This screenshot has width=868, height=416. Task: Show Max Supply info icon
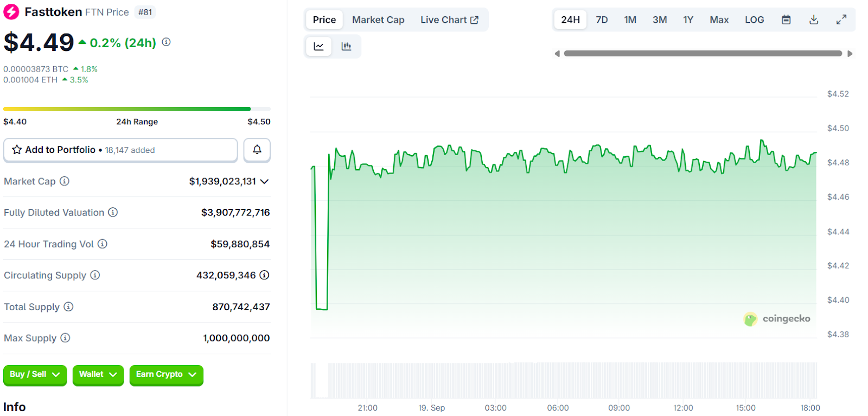(x=65, y=338)
